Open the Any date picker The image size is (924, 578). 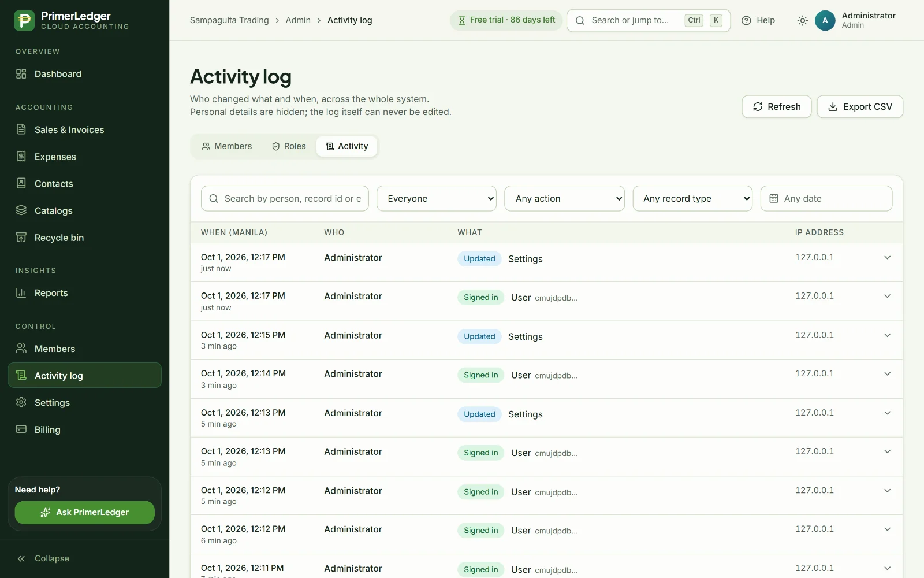826,198
